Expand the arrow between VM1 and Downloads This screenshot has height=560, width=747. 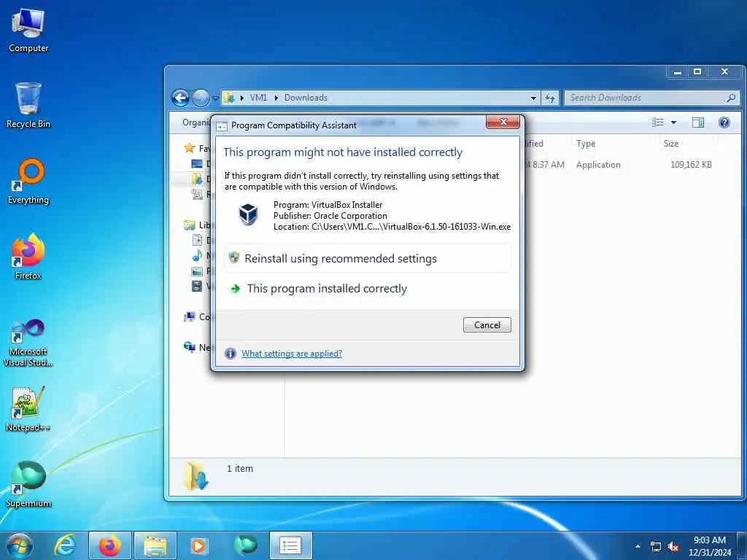click(276, 98)
